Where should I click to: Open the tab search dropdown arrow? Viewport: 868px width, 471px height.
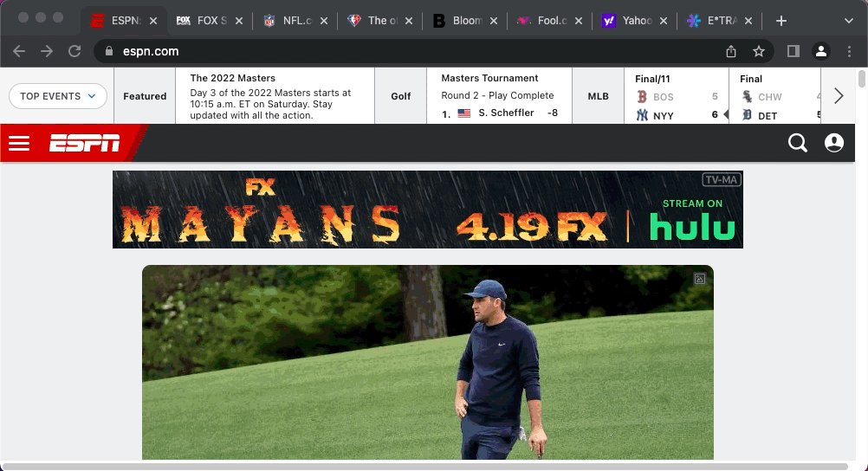coord(849,21)
